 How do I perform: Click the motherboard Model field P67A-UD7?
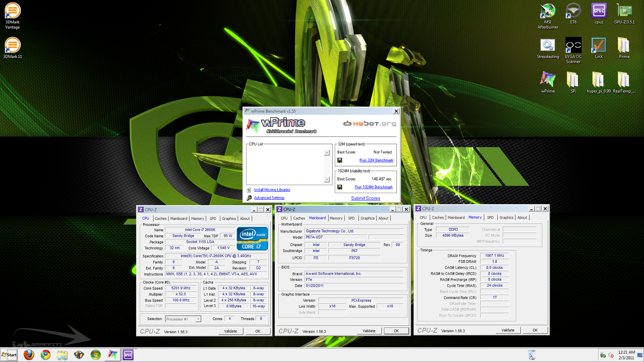coord(336,237)
